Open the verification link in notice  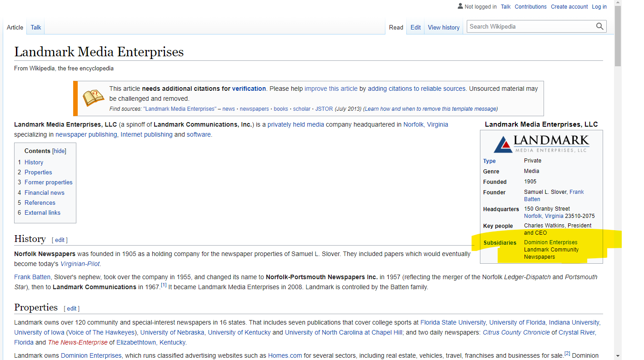[x=249, y=89]
